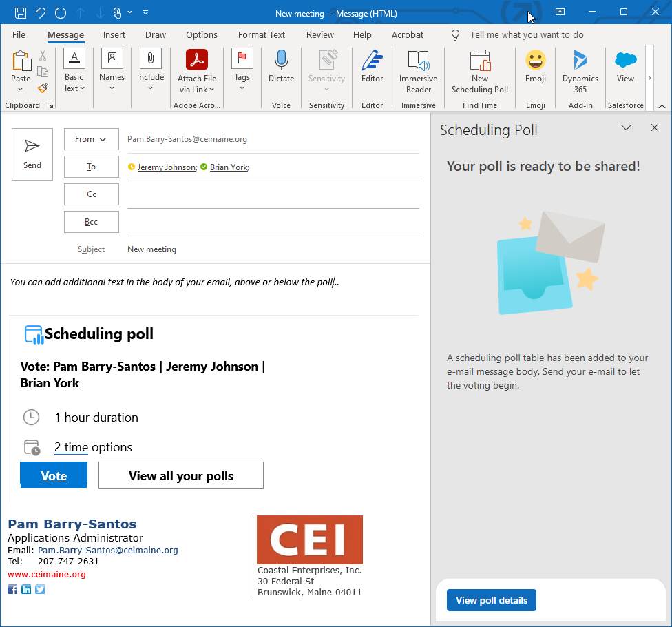Open the From account dropdown
This screenshot has height=627, width=672.
point(92,139)
